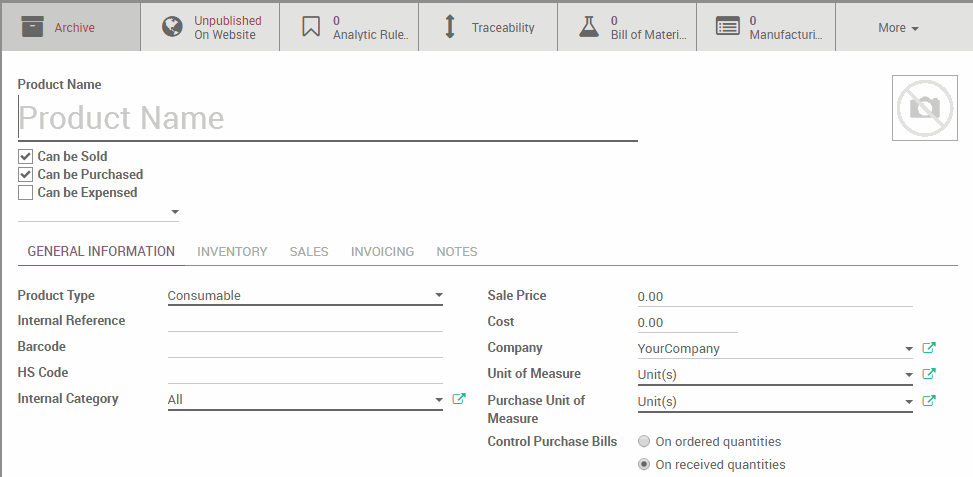Screen dimensions: 973x477
Task: Open Analytic Rules via bookmark icon
Action: click(311, 27)
